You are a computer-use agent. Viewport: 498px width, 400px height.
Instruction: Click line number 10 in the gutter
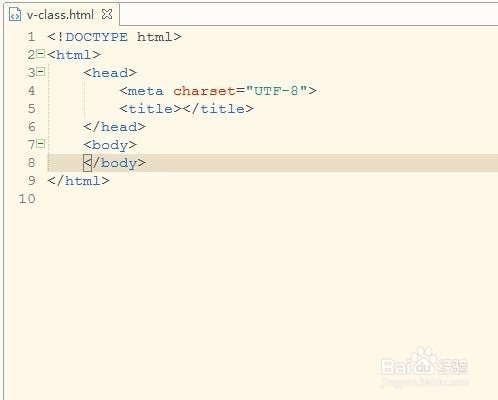pos(27,199)
